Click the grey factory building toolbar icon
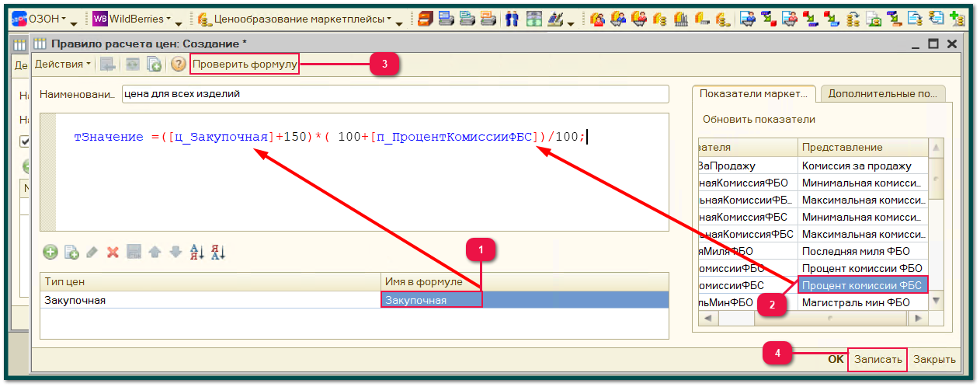The height and width of the screenshot is (387, 980). (x=680, y=18)
